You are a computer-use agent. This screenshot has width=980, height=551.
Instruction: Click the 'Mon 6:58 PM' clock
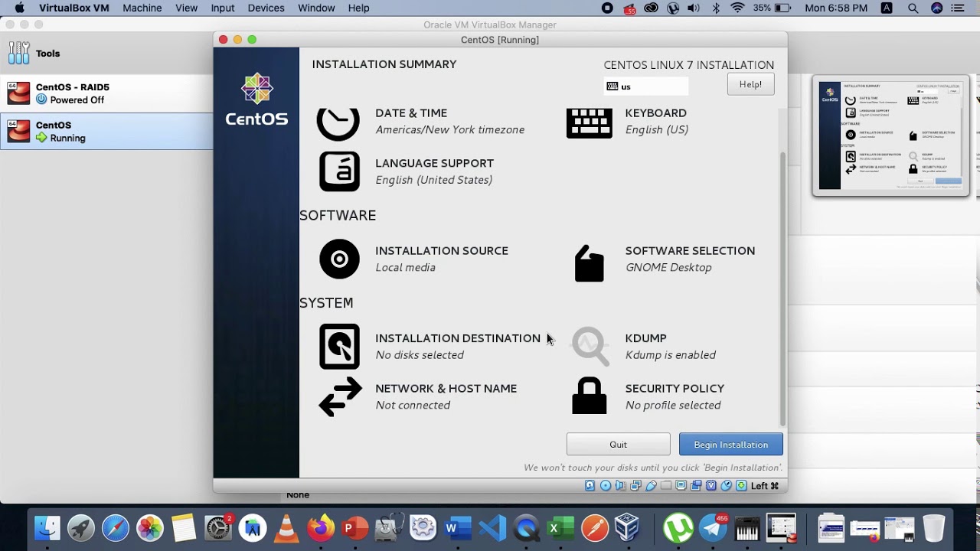836,8
